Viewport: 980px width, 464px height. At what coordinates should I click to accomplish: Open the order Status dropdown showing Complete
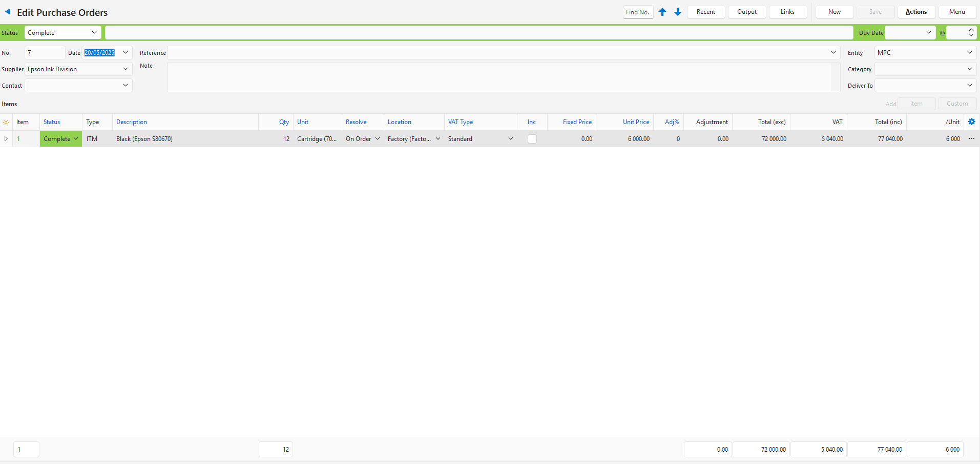tap(62, 33)
